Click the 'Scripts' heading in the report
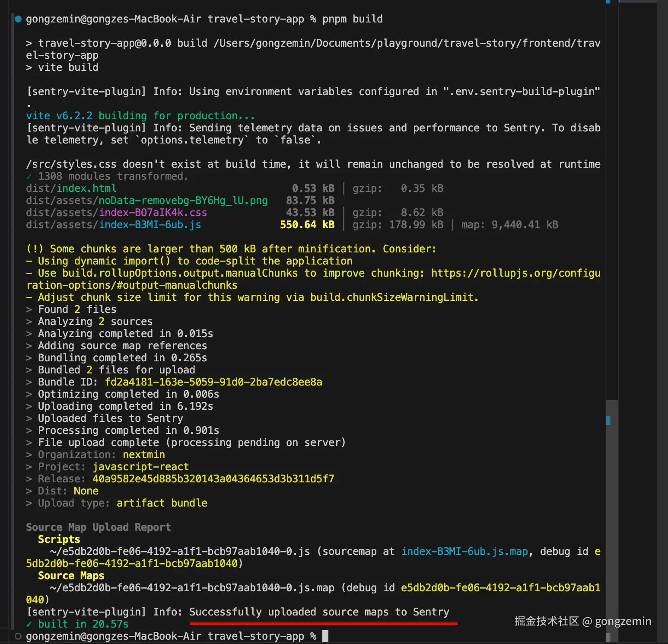Image resolution: width=668 pixels, height=644 pixels. pyautogui.click(x=59, y=539)
